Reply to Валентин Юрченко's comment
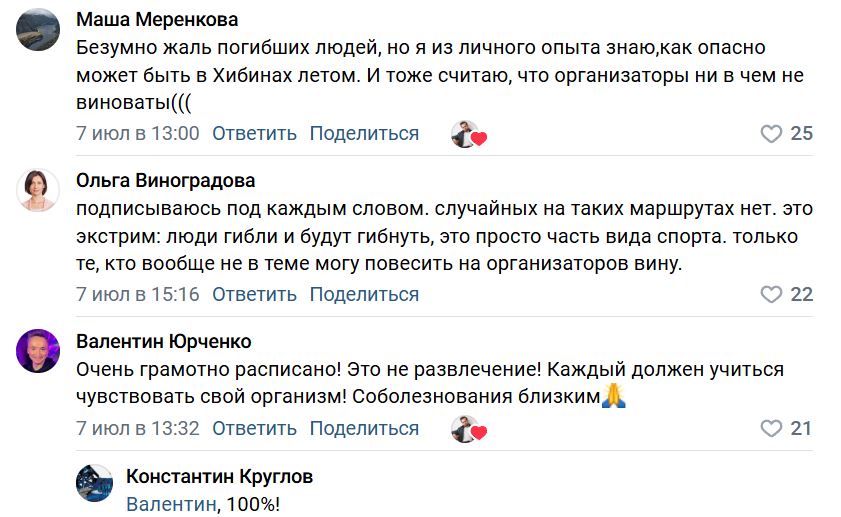Screen dimensions: 841x517 coord(254,429)
